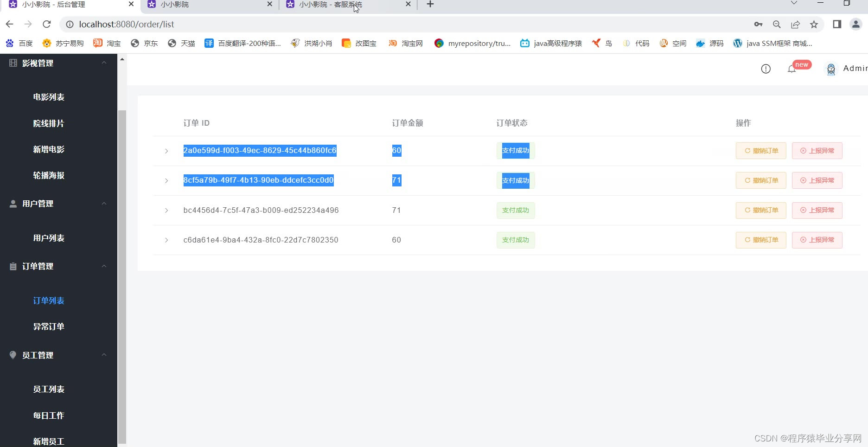The height and width of the screenshot is (447, 868).
Task: Expand row of order 8cf5a79b
Action: (x=166, y=181)
